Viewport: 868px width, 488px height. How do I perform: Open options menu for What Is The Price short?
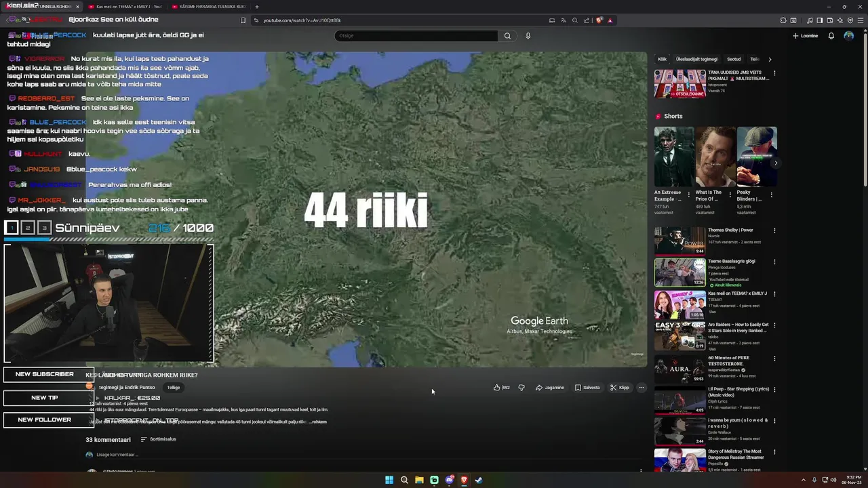730,195
